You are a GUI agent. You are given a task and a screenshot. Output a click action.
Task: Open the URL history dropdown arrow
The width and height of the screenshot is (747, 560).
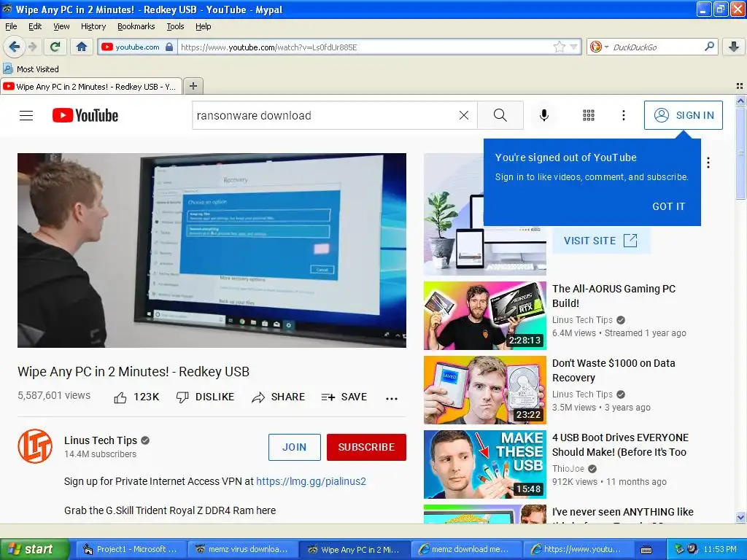click(573, 47)
